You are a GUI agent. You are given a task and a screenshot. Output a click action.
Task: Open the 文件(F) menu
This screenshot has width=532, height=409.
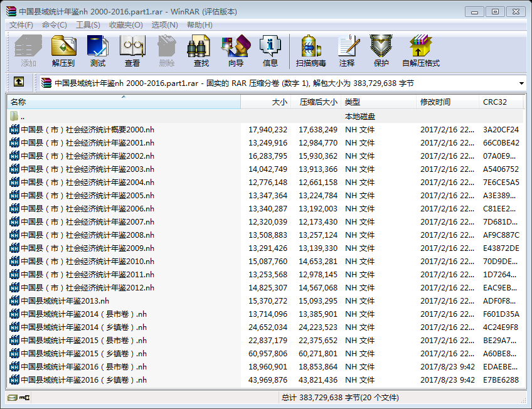coord(21,25)
